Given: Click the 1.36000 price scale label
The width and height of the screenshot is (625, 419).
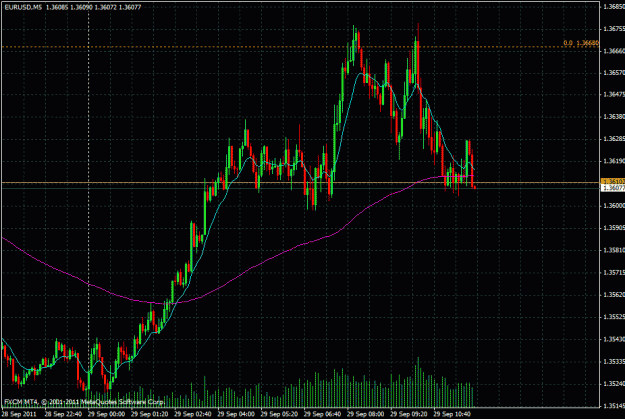Looking at the screenshot, I should point(614,206).
